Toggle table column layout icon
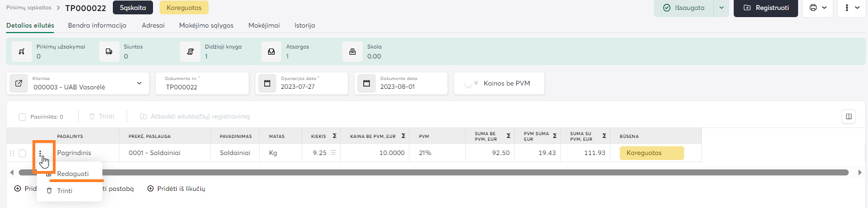Image resolution: width=868 pixels, height=208 pixels. click(849, 116)
